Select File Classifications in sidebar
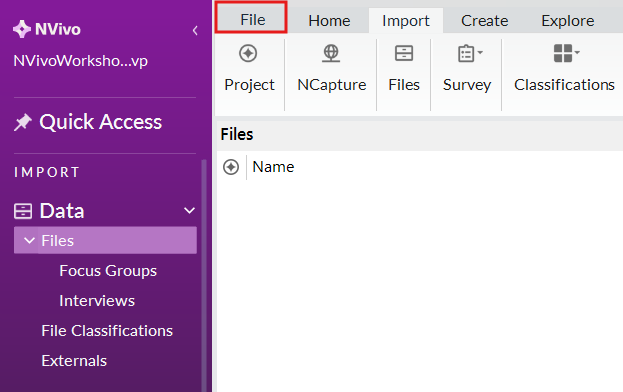 (107, 330)
